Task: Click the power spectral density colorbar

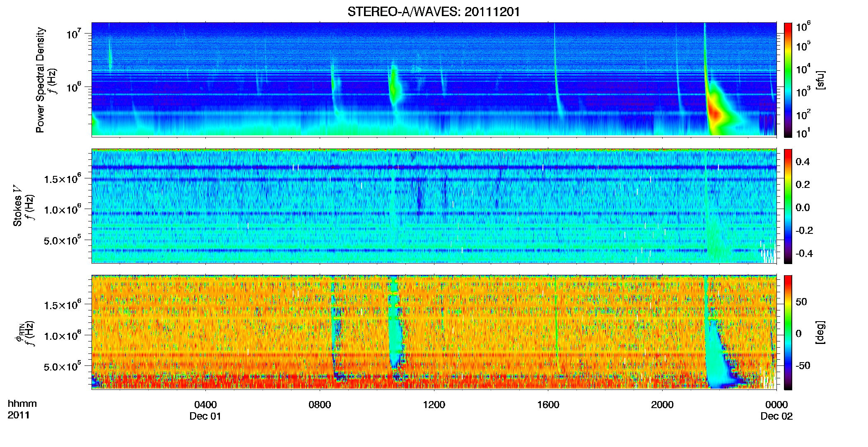Action: click(x=788, y=80)
